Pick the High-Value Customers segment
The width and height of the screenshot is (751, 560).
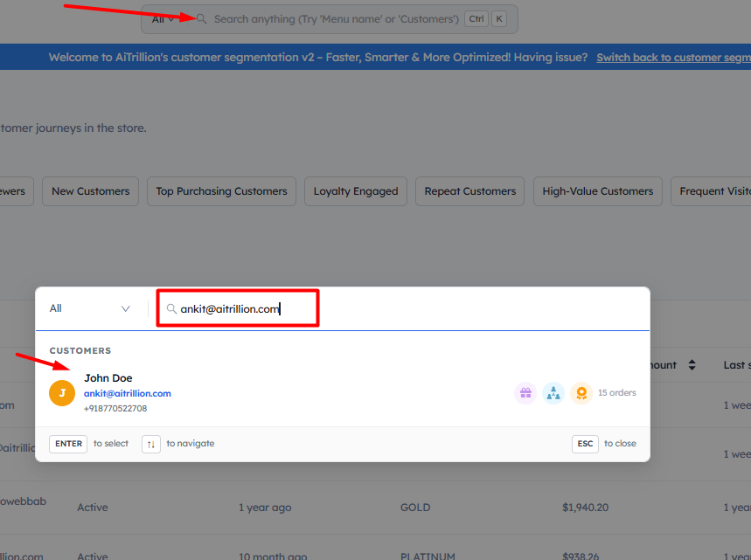click(x=597, y=191)
